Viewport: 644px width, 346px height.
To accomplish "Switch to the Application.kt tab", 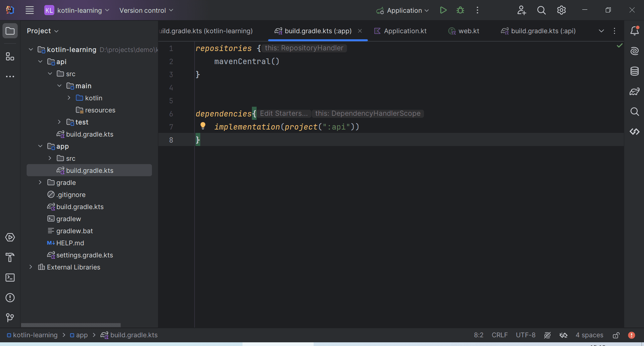I will point(400,31).
